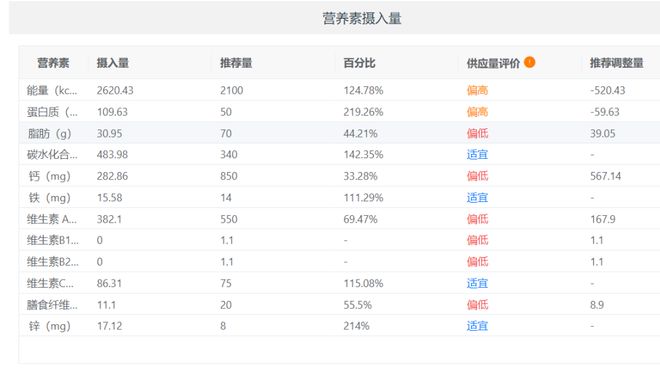
Task: Click the 营养素 column header
Action: click(53, 63)
